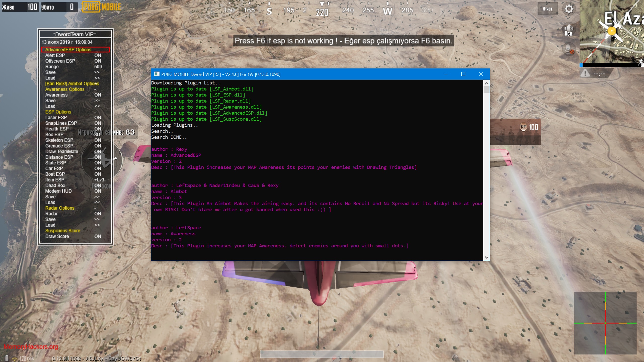Click the ::DwordTeam VIP:: menu title
This screenshot has height=362, width=644.
[x=75, y=34]
